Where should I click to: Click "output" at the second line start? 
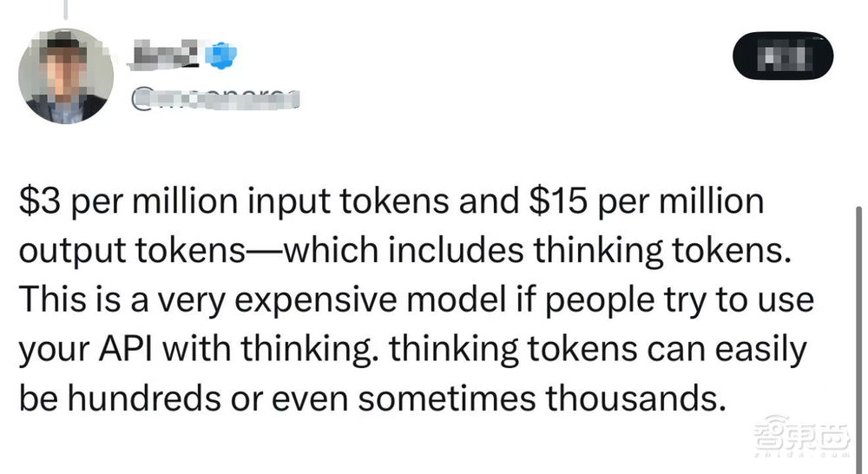point(69,251)
